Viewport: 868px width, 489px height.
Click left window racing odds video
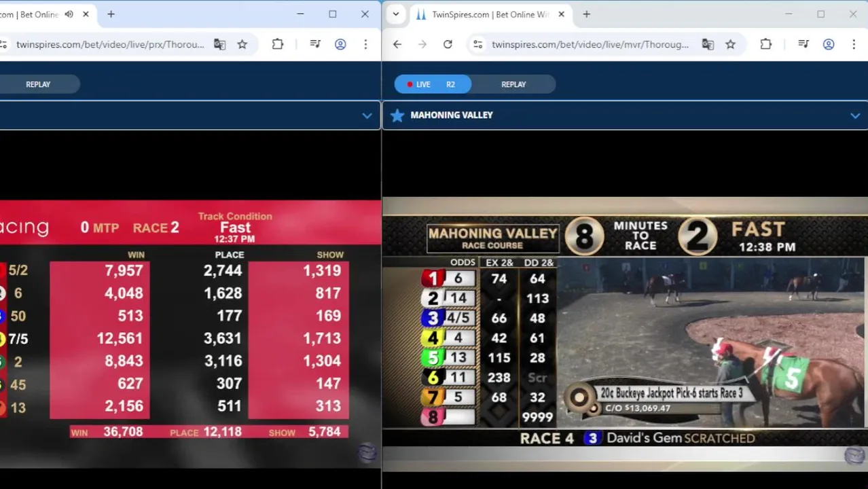pos(190,333)
